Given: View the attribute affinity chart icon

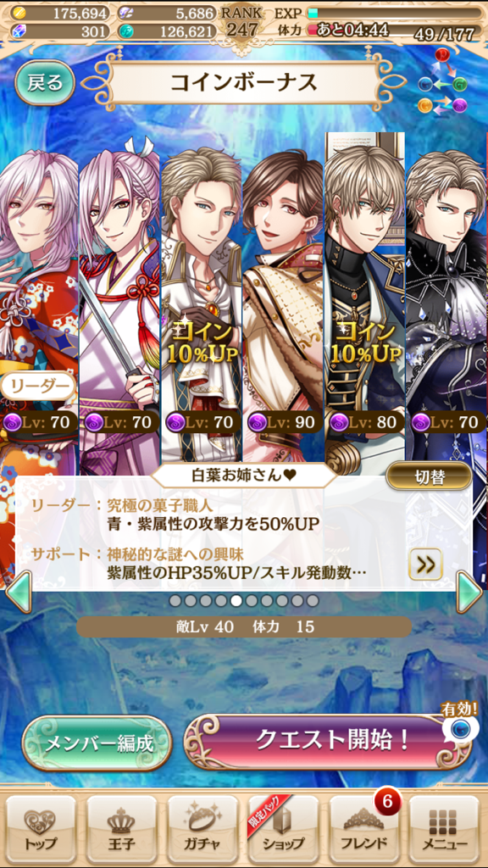Looking at the screenshot, I should tap(443, 82).
